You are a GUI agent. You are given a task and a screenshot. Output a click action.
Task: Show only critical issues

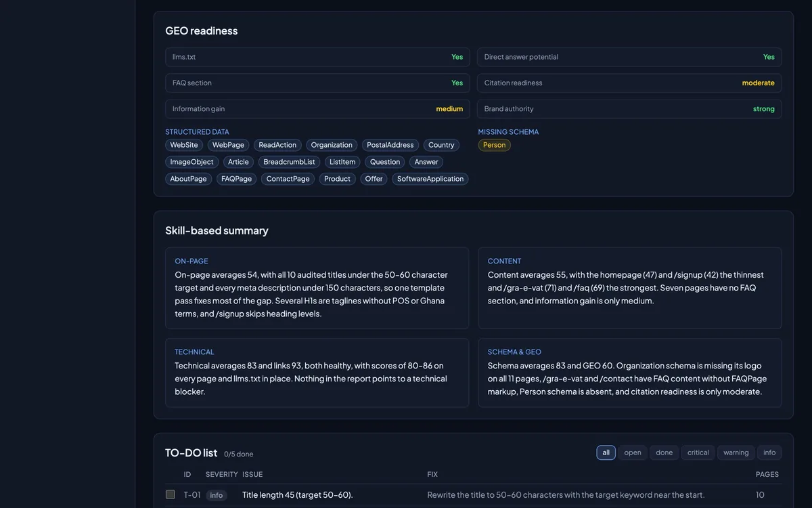click(x=698, y=452)
